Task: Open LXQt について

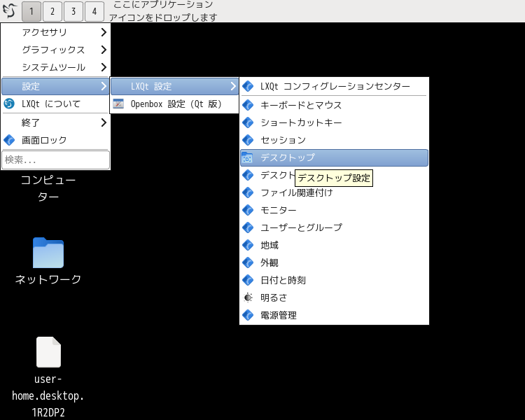Action: click(x=55, y=104)
